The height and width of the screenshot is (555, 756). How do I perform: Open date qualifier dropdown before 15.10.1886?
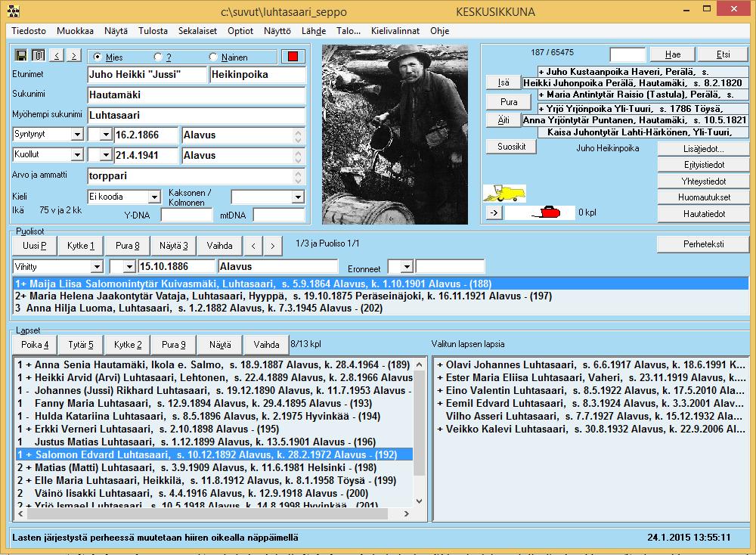click(x=129, y=267)
